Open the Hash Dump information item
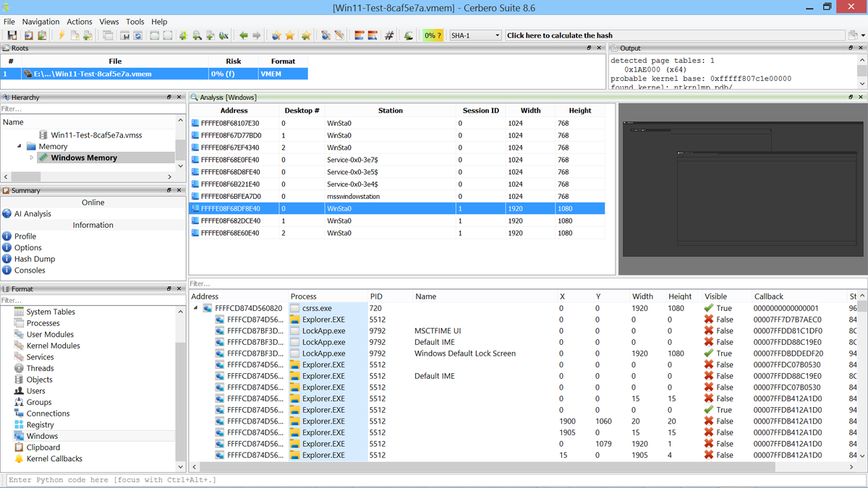 click(35, 259)
